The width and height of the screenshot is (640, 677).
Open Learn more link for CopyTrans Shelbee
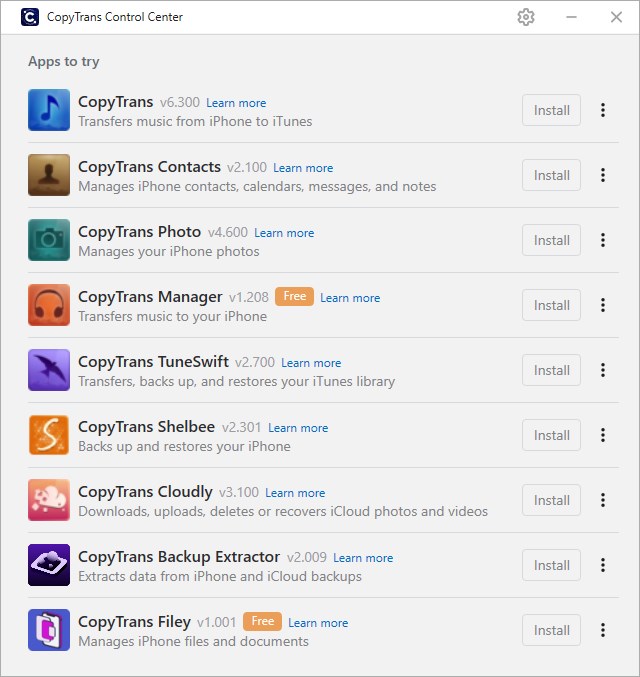tap(298, 427)
